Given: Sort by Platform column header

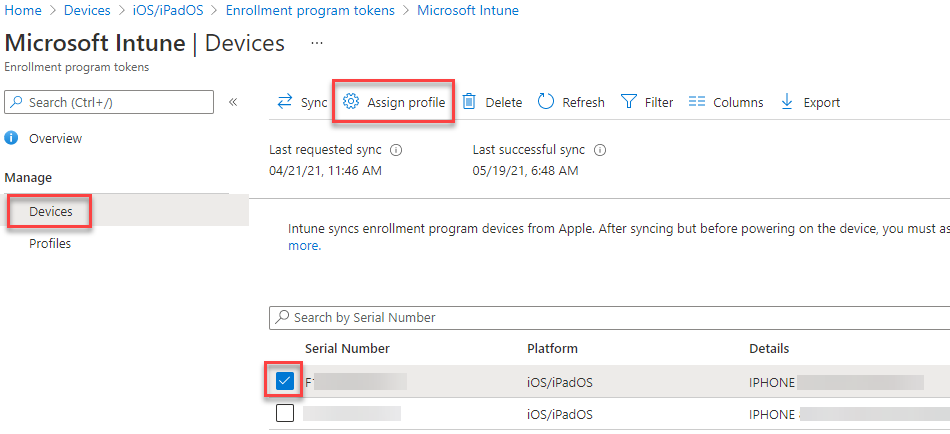Looking at the screenshot, I should pos(552,349).
